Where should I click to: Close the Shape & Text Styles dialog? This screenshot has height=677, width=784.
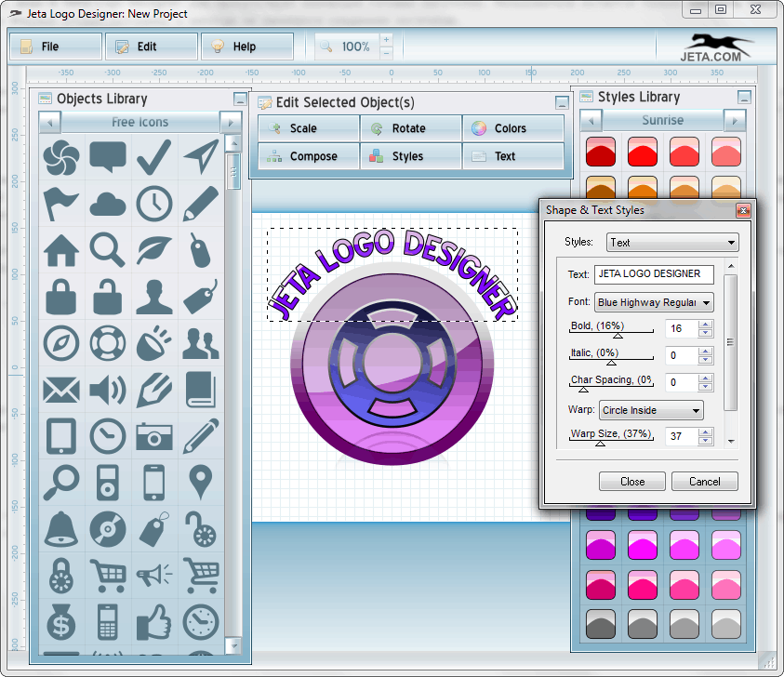click(x=743, y=210)
